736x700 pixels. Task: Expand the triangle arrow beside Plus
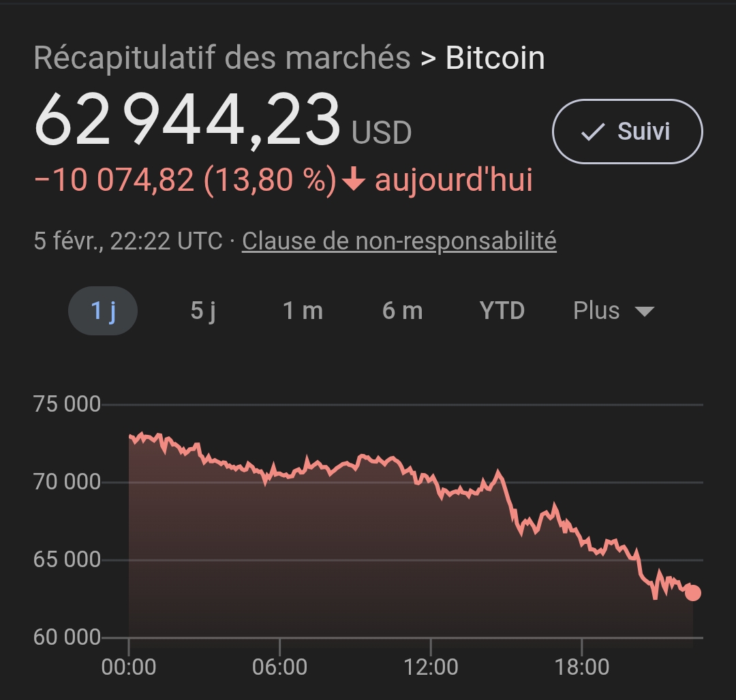tap(644, 312)
